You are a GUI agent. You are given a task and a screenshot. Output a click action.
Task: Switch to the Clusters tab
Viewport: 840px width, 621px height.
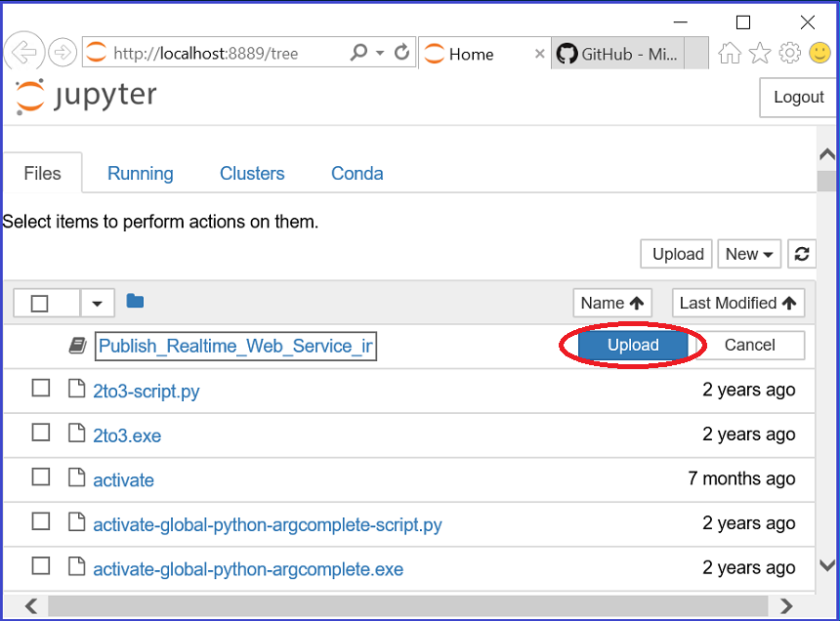point(252,174)
